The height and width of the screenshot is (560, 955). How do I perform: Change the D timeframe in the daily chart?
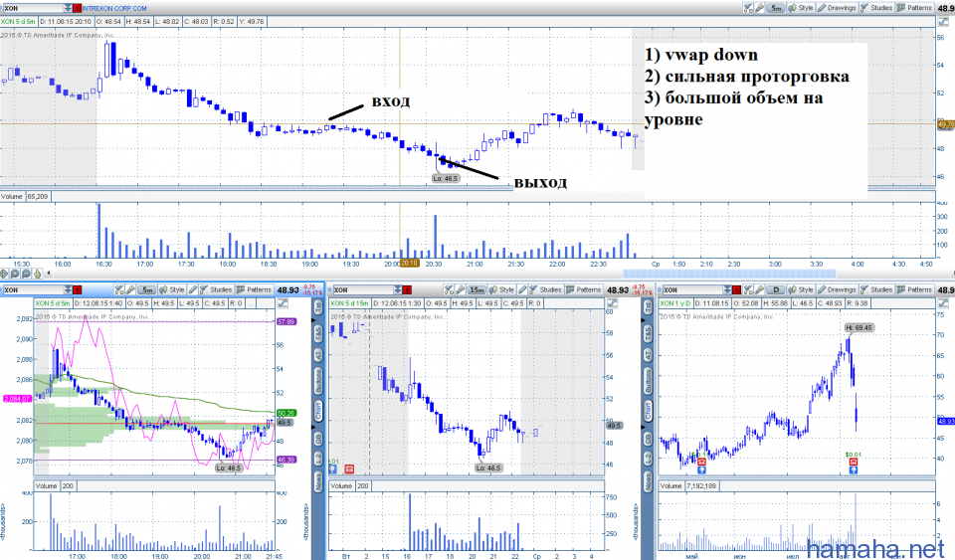point(775,289)
